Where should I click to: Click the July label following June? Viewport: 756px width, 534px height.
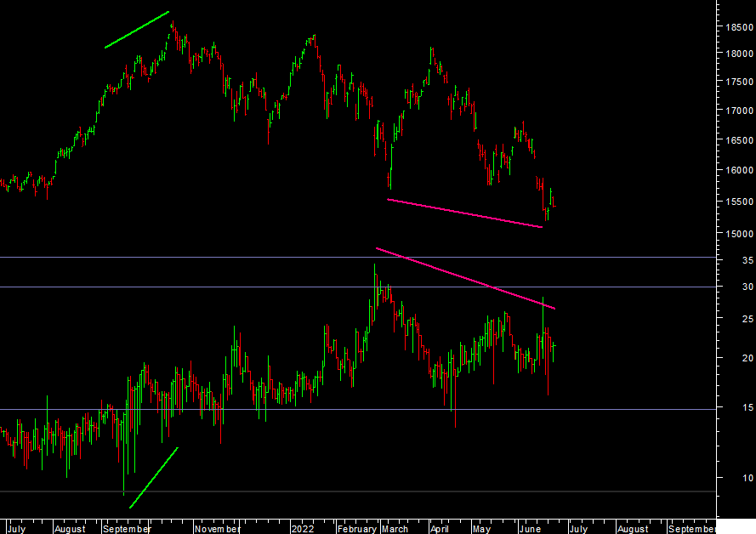click(x=578, y=529)
